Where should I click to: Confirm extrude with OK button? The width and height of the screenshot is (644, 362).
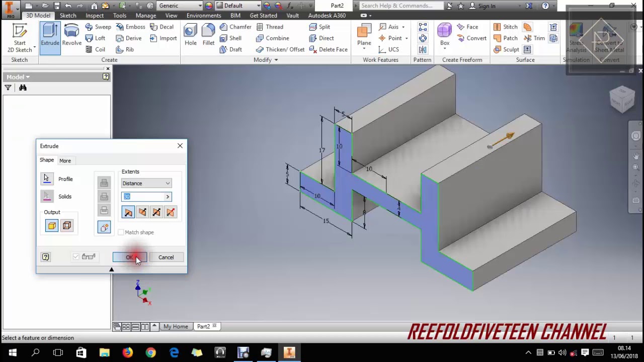[x=130, y=257]
